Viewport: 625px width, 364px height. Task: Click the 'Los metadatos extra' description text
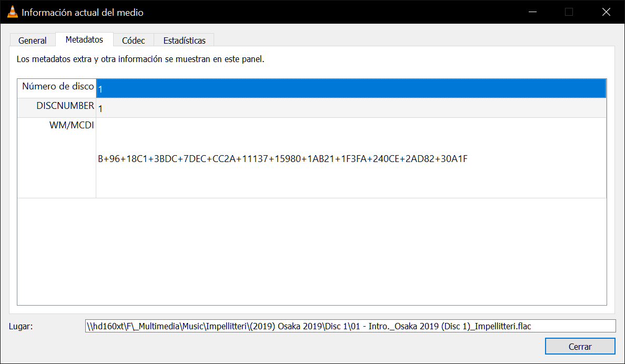click(x=140, y=59)
